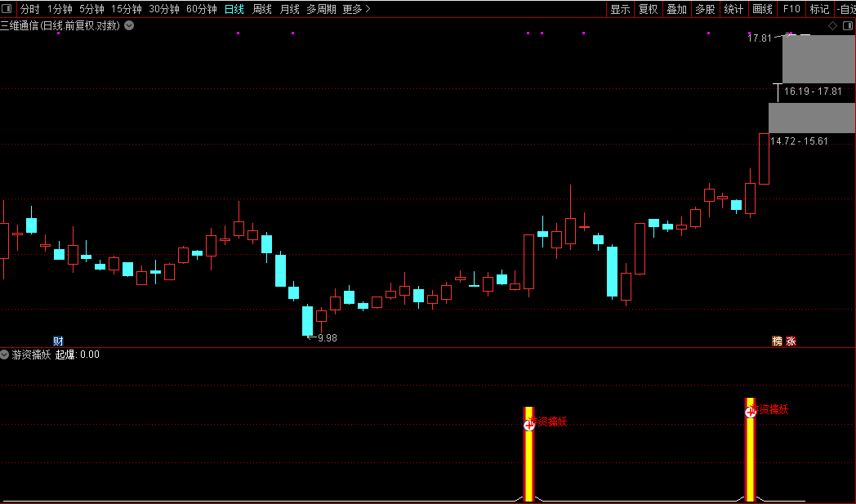Click the 统计 statistics button

[x=733, y=9]
